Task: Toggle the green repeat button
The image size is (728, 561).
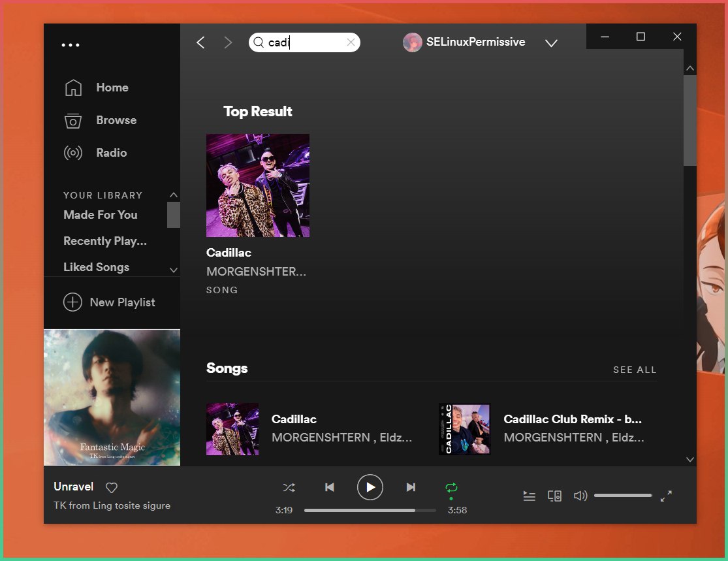Action: point(451,488)
